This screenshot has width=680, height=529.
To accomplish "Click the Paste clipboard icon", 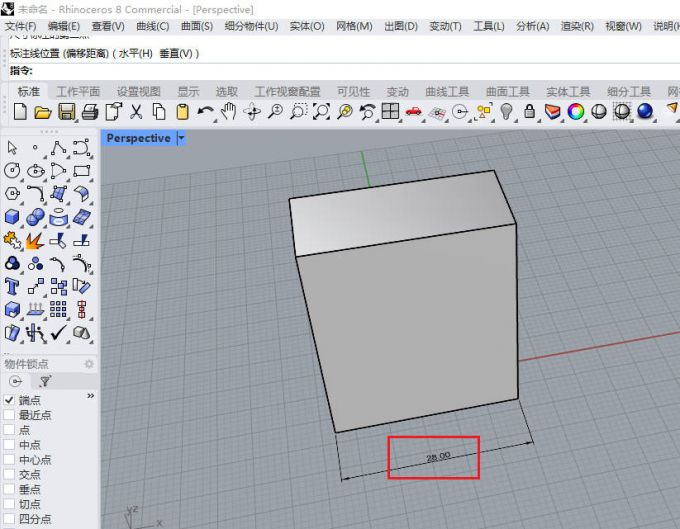I will (182, 112).
